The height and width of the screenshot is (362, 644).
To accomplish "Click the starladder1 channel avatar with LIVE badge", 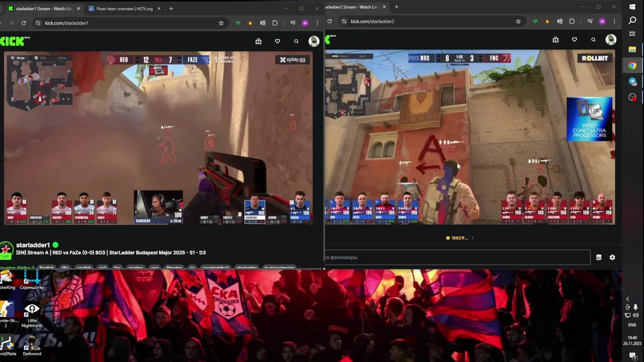I will [6, 249].
